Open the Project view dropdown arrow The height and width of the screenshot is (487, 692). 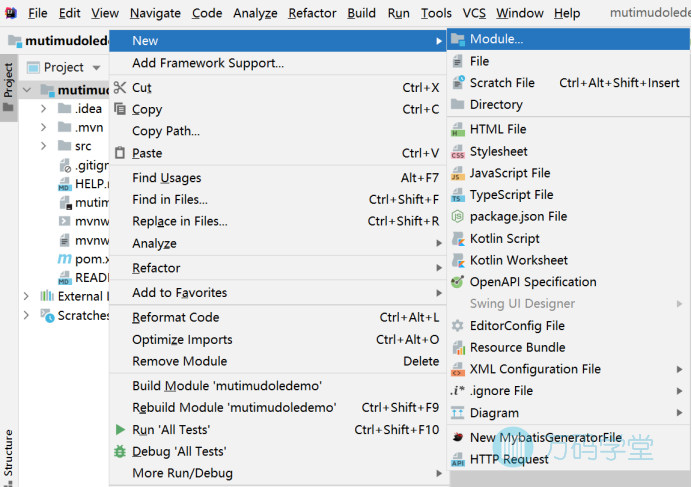point(96,68)
